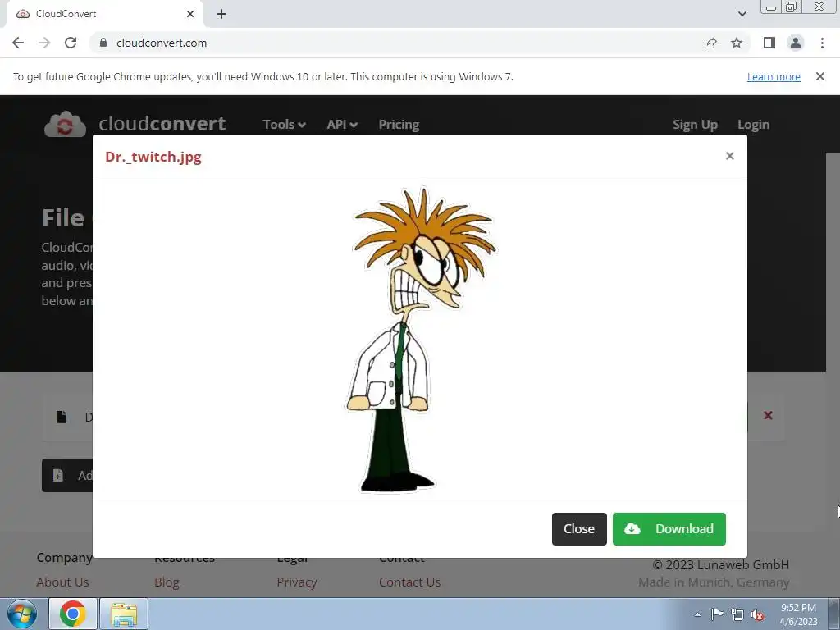Dismiss the preview modal with X icon
The height and width of the screenshot is (630, 840).
(x=729, y=156)
